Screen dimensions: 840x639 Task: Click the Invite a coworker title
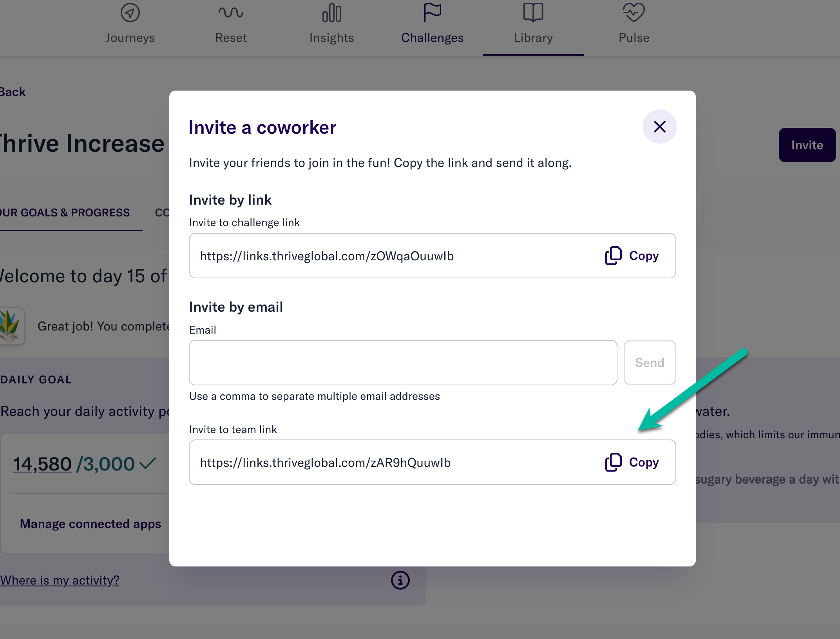(262, 127)
